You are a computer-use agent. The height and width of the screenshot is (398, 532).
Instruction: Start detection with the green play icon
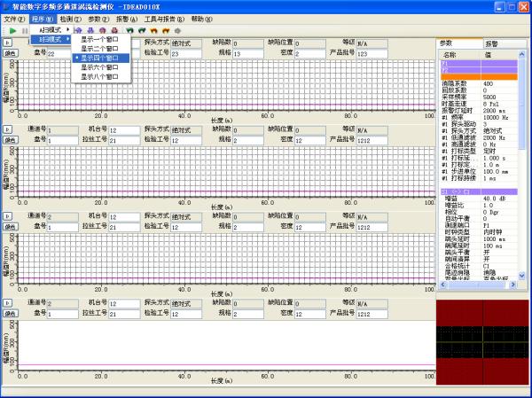13,31
